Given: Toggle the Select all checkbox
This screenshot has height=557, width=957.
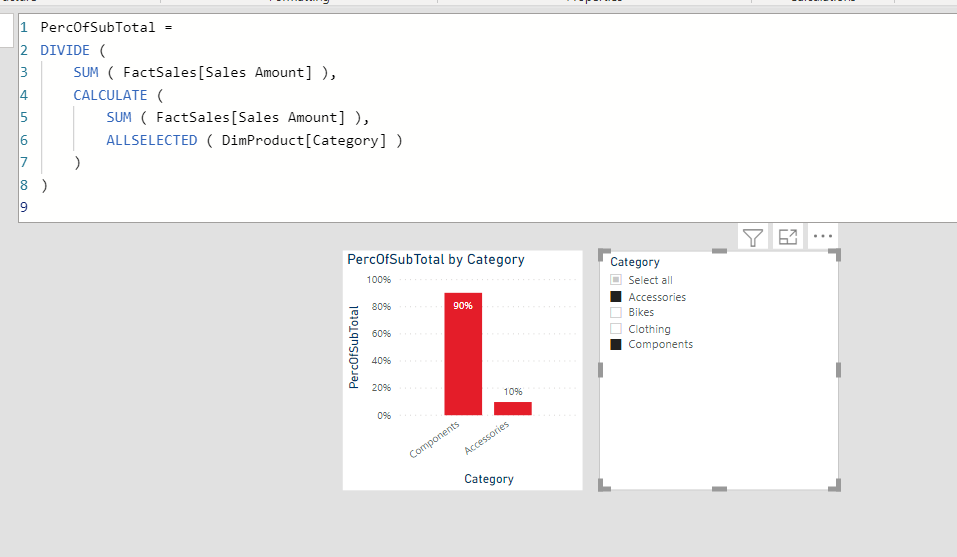Looking at the screenshot, I should [x=616, y=279].
